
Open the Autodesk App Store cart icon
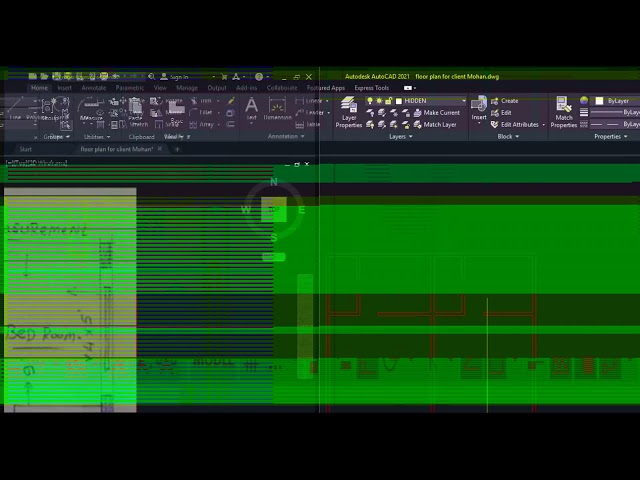pos(224,77)
